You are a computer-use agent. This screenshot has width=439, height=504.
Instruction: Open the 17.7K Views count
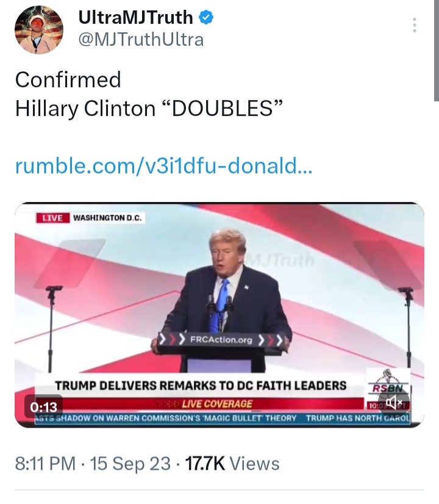coord(232,464)
